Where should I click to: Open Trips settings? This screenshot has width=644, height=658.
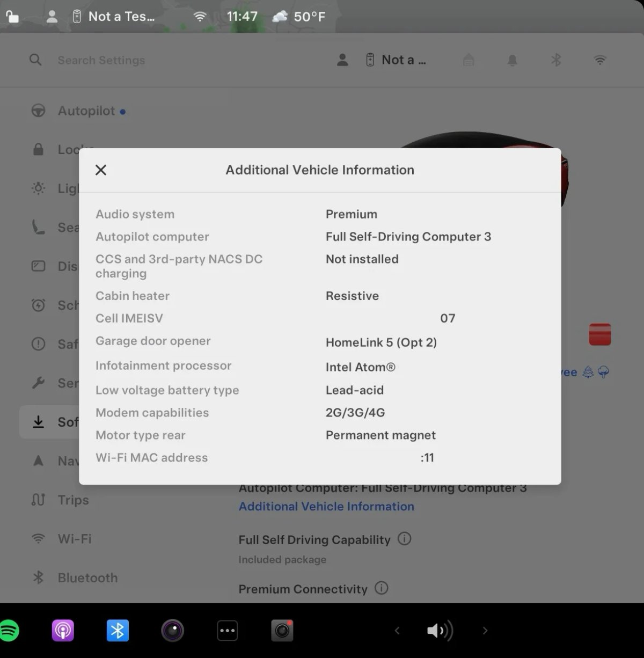coord(60,500)
